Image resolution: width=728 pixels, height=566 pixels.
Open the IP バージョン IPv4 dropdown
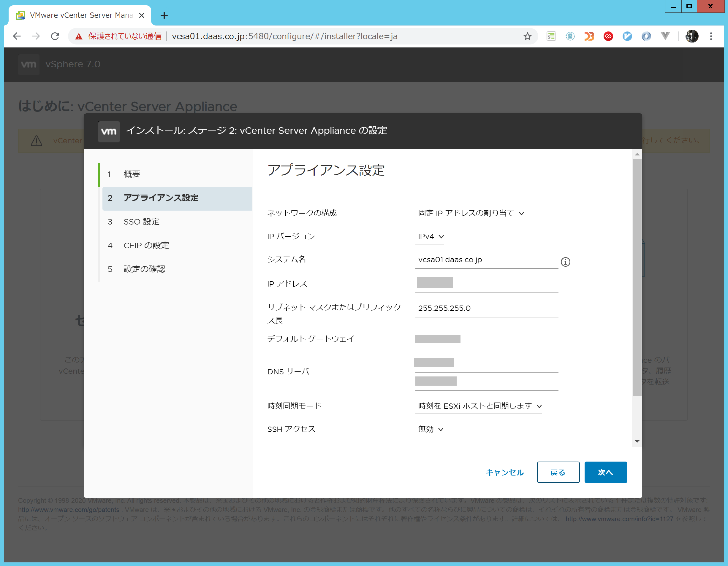(x=430, y=236)
